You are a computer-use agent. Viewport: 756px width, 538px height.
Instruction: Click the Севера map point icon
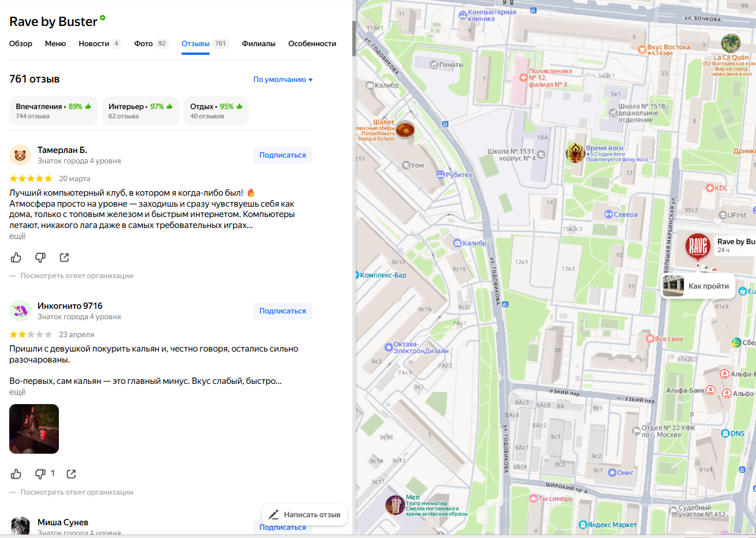click(608, 214)
